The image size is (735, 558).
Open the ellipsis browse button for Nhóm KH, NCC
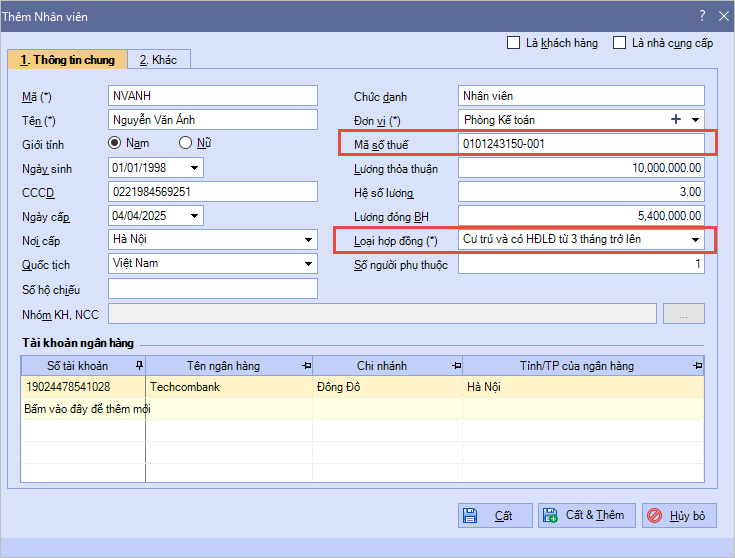684,314
